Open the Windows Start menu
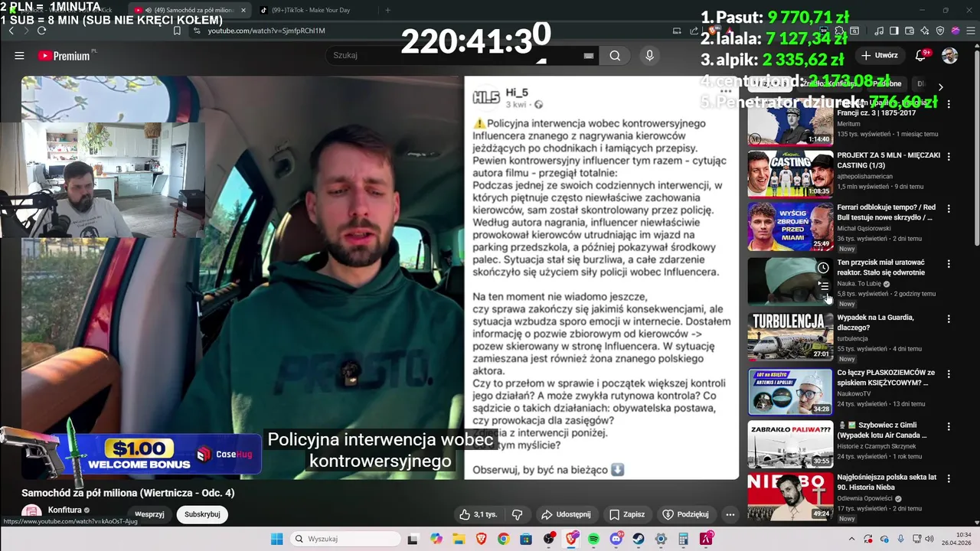The height and width of the screenshot is (551, 980). point(276,539)
